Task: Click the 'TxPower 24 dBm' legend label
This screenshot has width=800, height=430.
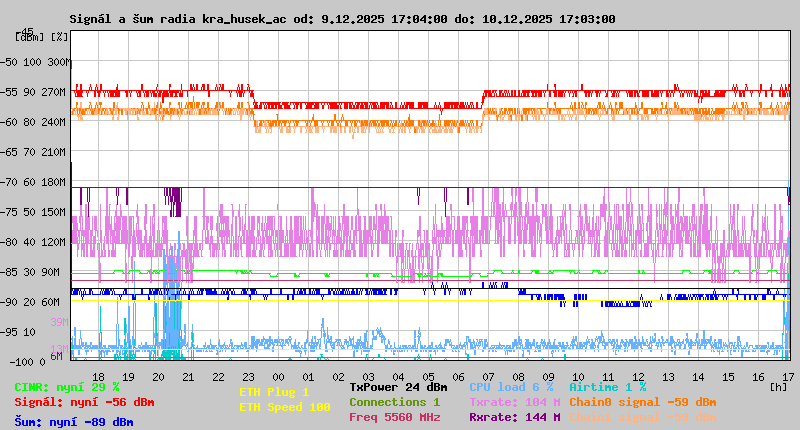Action: [398, 387]
